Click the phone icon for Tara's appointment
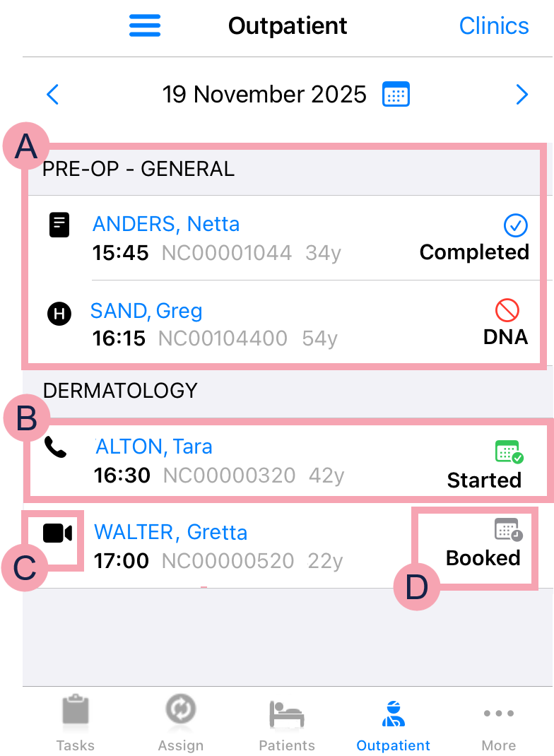 coord(55,447)
